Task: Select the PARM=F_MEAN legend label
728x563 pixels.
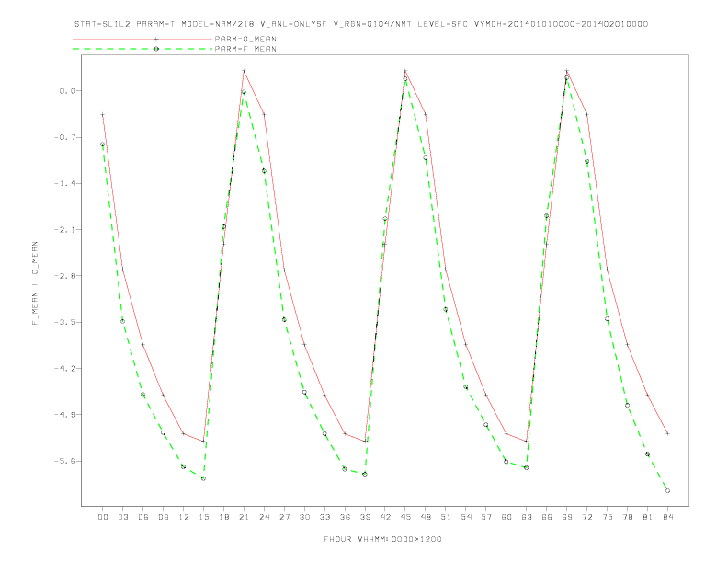Action: coord(245,49)
